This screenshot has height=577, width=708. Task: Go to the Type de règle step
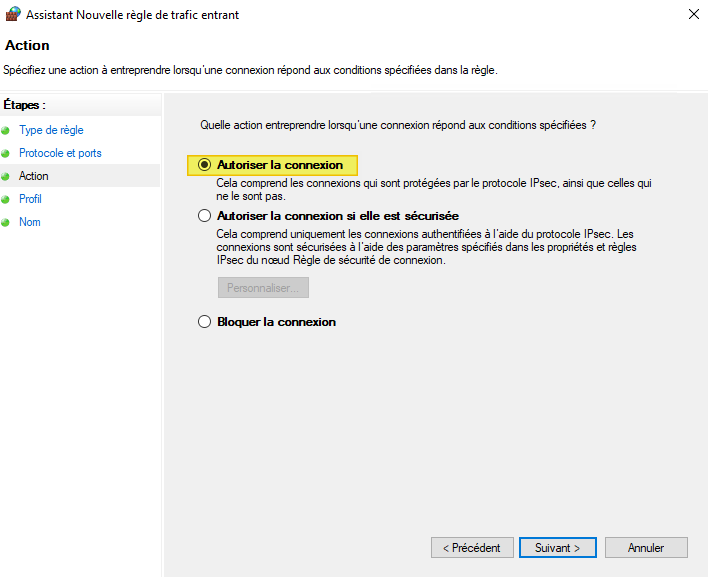pyautogui.click(x=51, y=130)
